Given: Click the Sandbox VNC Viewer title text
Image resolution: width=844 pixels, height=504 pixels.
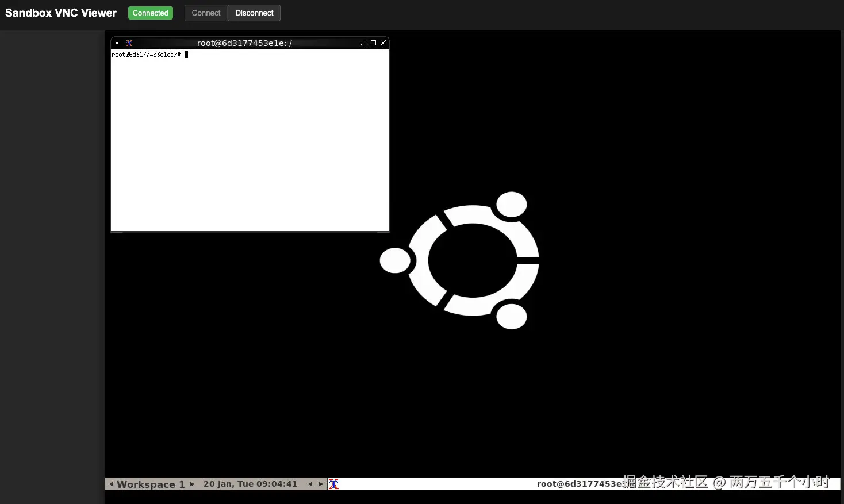Looking at the screenshot, I should (x=60, y=13).
